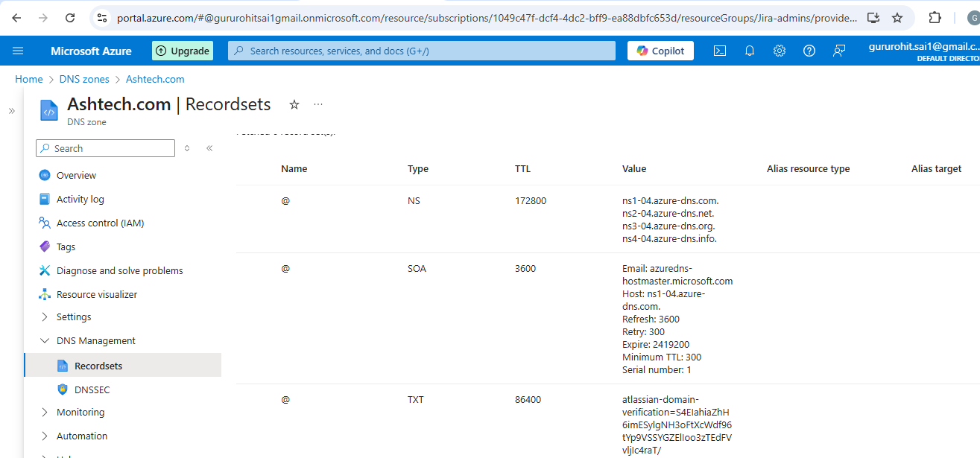Click the Diagnose and solve problems icon
The height and width of the screenshot is (458, 980).
coord(44,270)
